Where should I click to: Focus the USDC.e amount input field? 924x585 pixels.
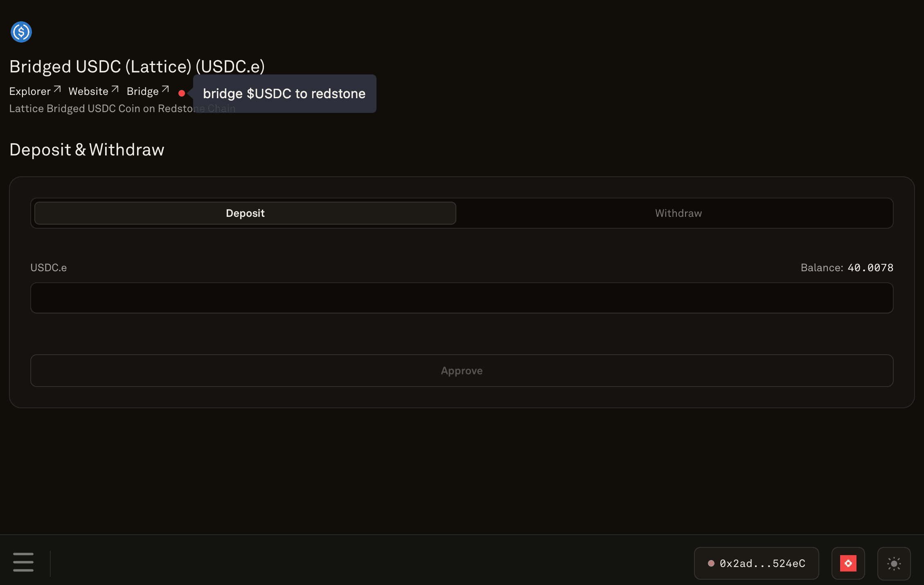click(462, 298)
